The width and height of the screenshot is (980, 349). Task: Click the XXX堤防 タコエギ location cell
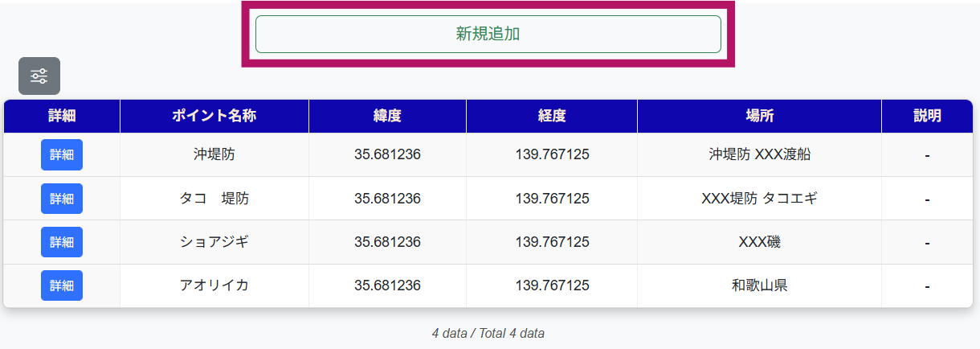coord(759,199)
